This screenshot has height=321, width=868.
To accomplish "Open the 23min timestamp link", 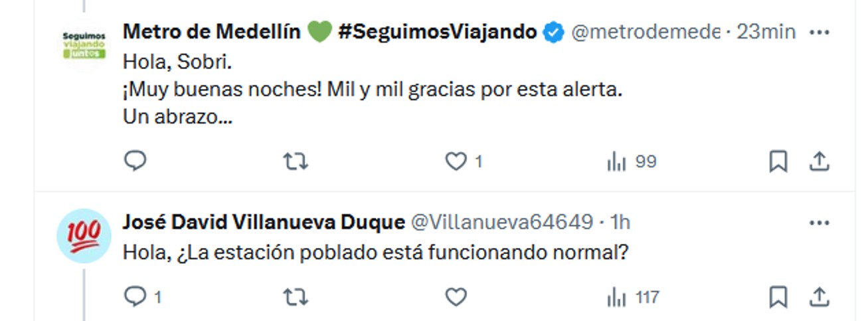I will (x=766, y=31).
